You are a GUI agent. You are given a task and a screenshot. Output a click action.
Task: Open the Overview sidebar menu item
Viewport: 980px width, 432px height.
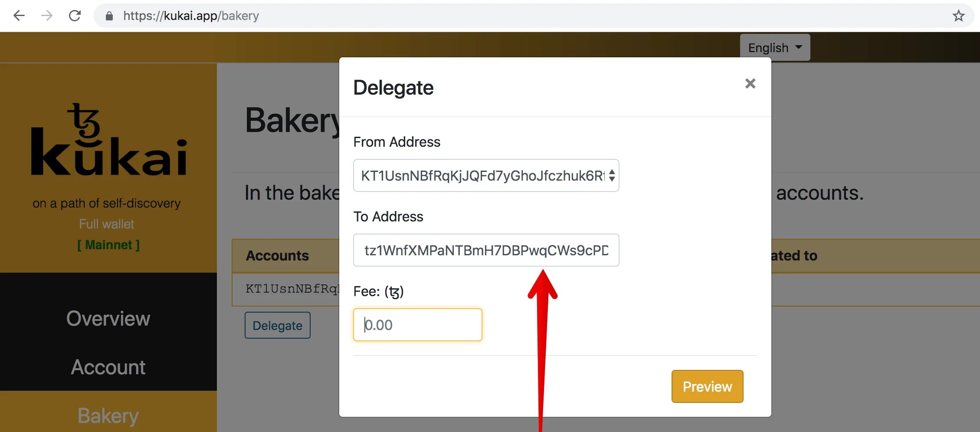pyautogui.click(x=108, y=319)
